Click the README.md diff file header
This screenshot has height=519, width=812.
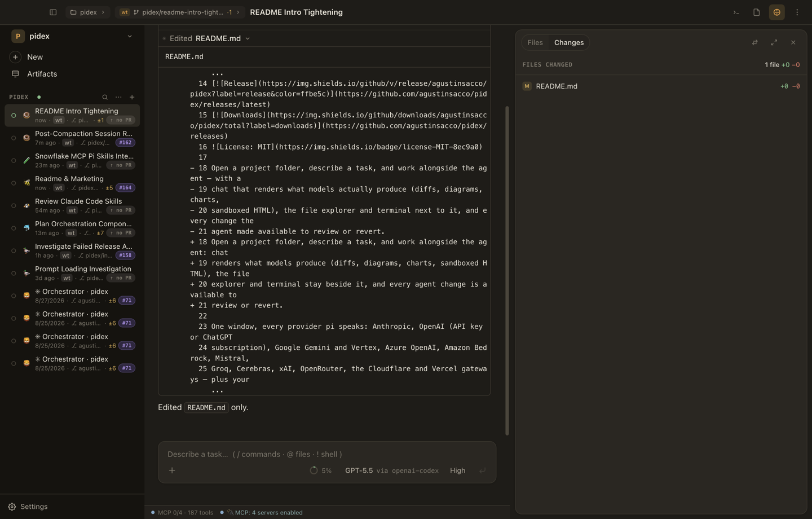pyautogui.click(x=324, y=57)
